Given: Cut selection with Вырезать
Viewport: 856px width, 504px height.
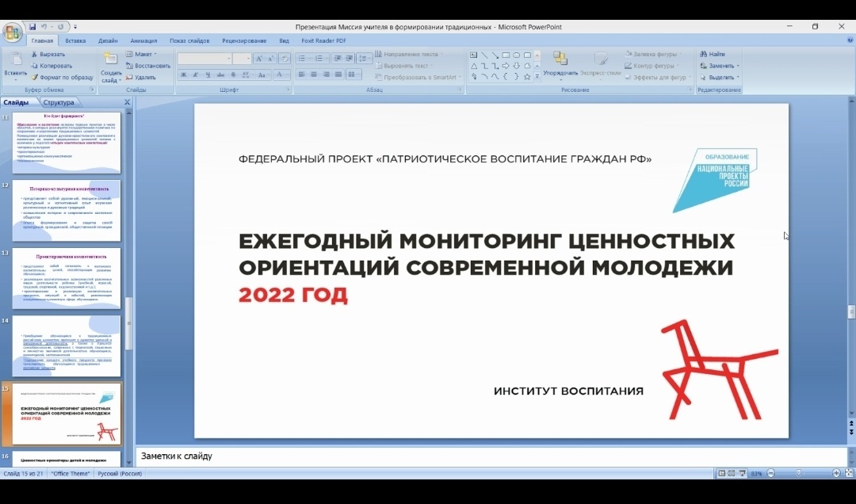Looking at the screenshot, I should coord(48,54).
